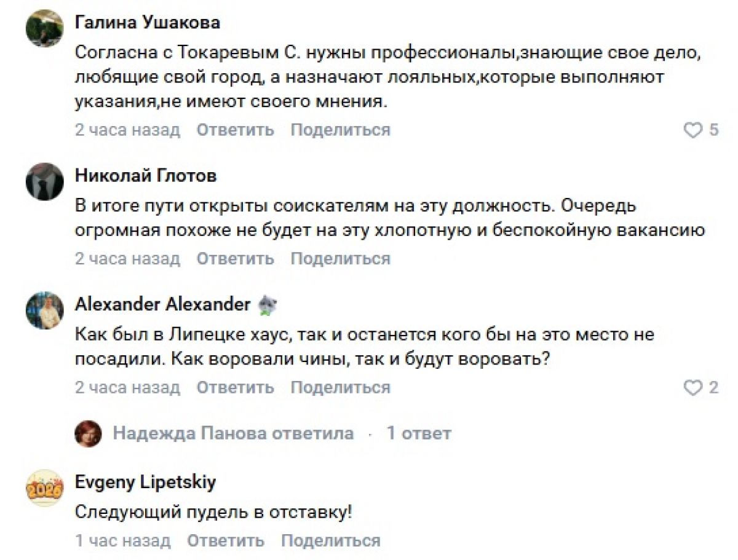Share Галина Ушакова's comment
The width and height of the screenshot is (738, 560).
pos(340,130)
